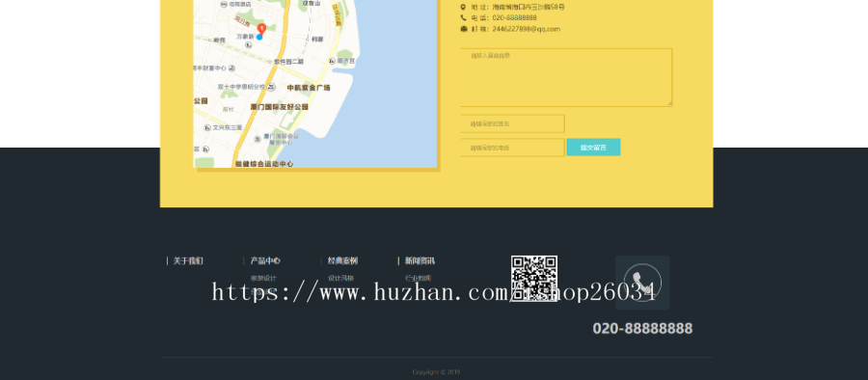Viewport: 868px width, 380px height.
Task: Click 文兴东三里 label on the map
Action: [228, 127]
